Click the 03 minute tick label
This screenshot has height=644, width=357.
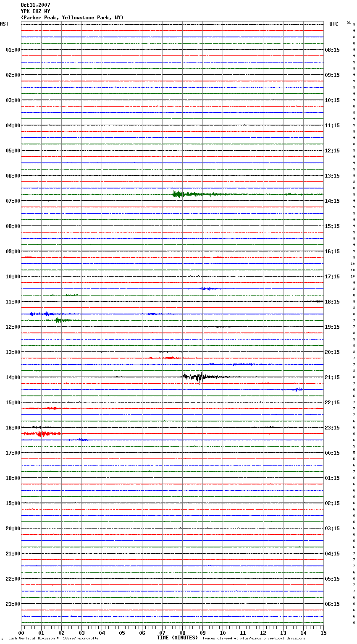81,633
